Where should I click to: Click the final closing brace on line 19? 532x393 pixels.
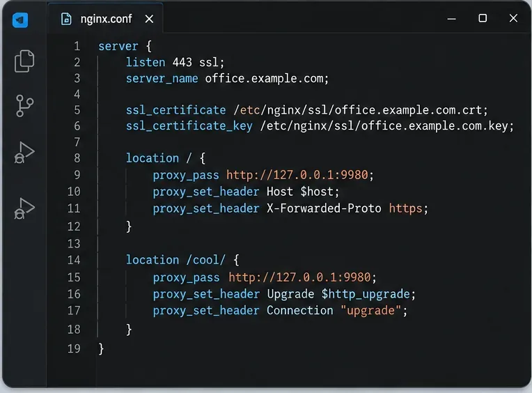(x=101, y=349)
